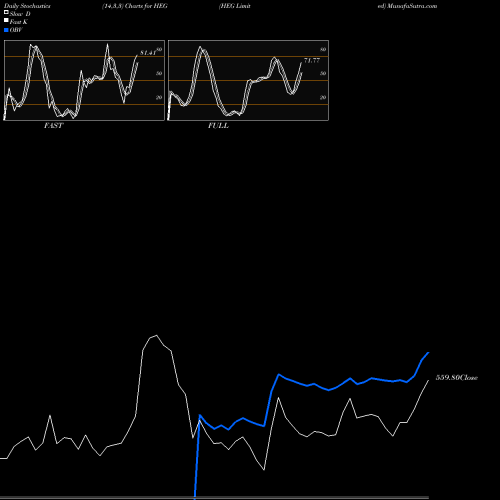This screenshot has width=500, height=500.
Task: Click the 71.77 value in FULL chart
Action: pos(312,60)
